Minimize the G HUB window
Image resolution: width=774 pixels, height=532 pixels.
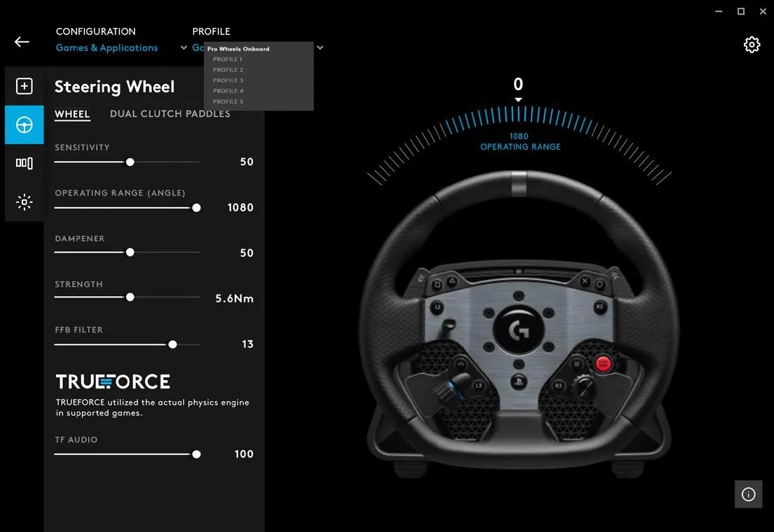point(719,11)
